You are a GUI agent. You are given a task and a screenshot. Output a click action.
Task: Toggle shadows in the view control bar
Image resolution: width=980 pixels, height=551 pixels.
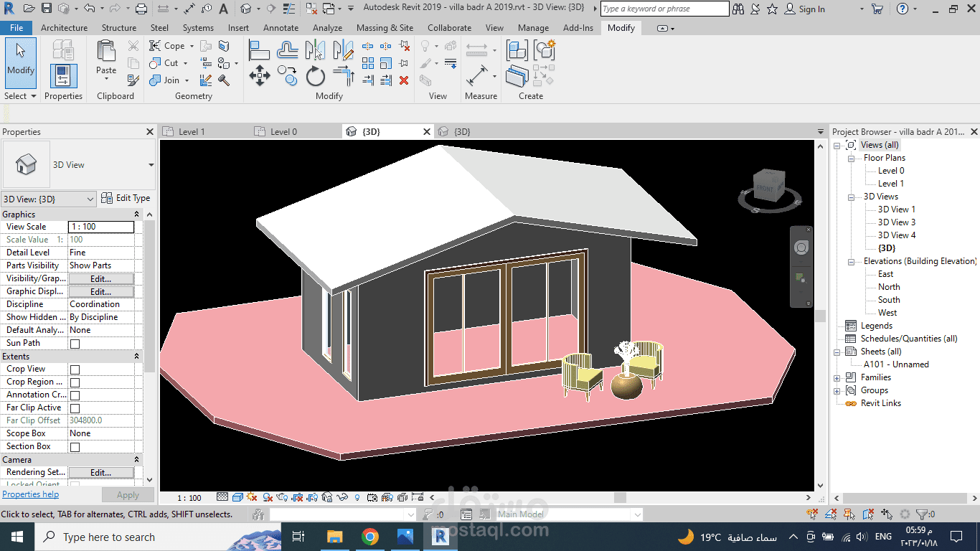[267, 496]
